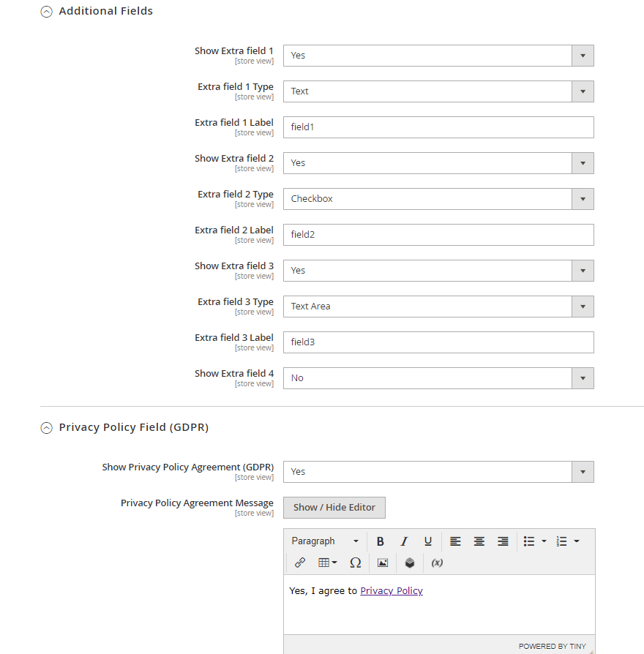This screenshot has width=644, height=654.
Task: Click the Show / Hide Editor button
Action: 334,508
